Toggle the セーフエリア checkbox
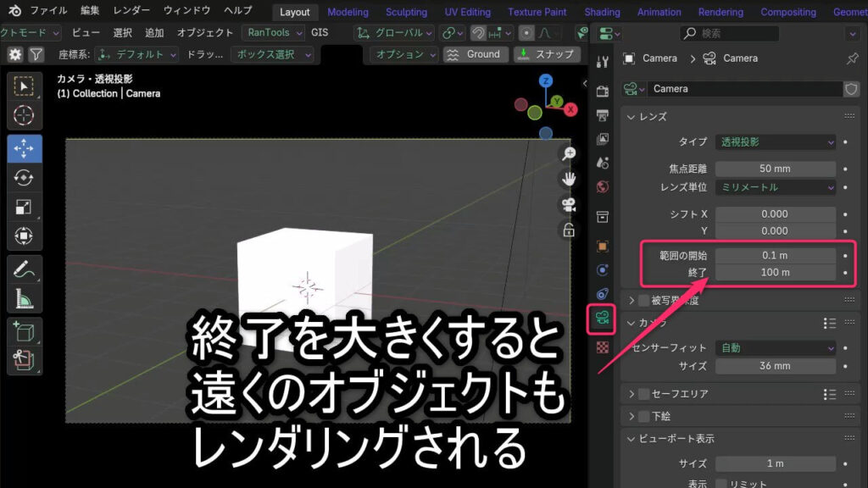 coord(644,394)
